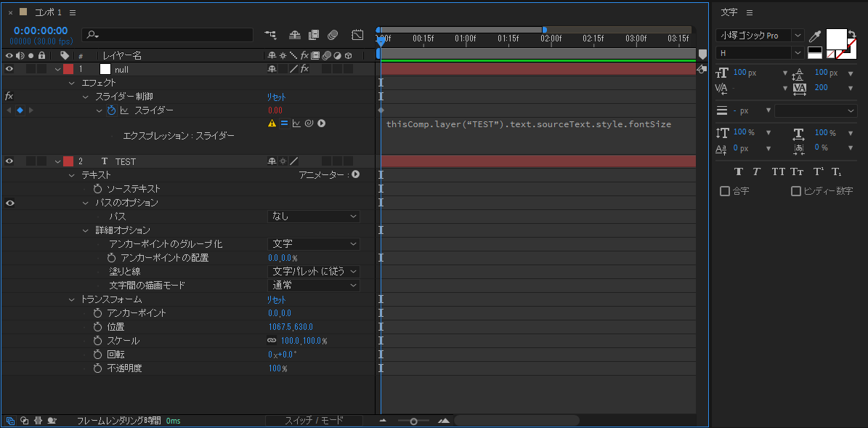Image resolution: width=868 pixels, height=428 pixels.
Task: Open anchor point grouping dropdown set to 文字
Action: pyautogui.click(x=313, y=244)
